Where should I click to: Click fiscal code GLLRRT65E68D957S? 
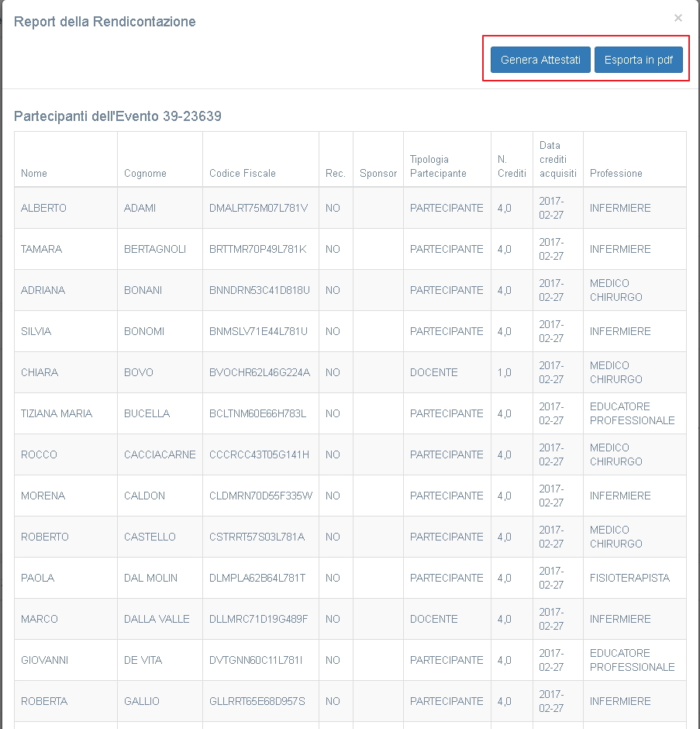(x=257, y=701)
